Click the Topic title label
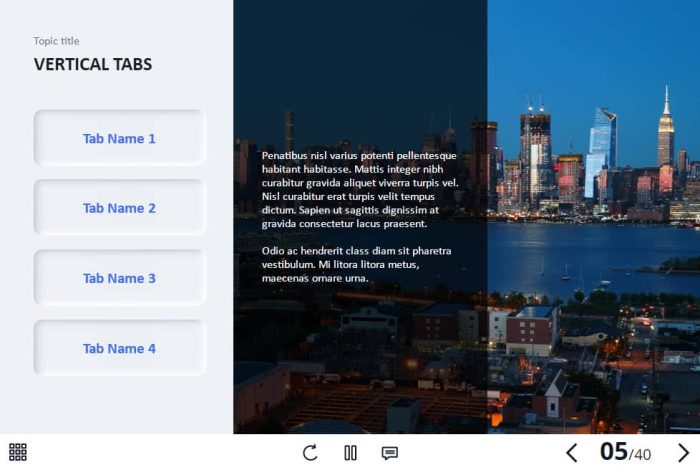 click(57, 41)
